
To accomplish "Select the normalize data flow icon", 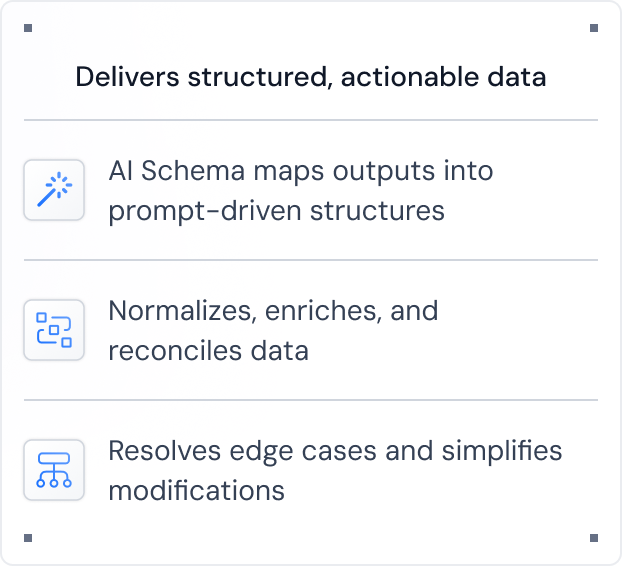I will 54,330.
